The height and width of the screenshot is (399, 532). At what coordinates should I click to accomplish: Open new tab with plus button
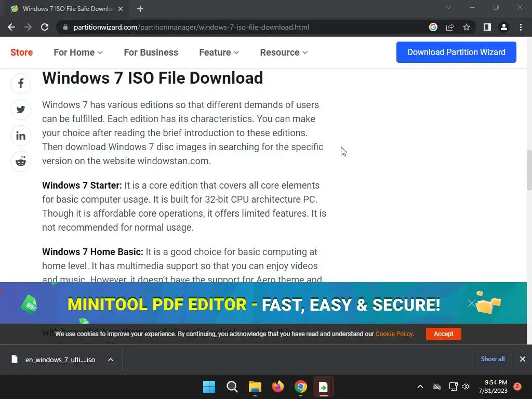click(x=140, y=9)
